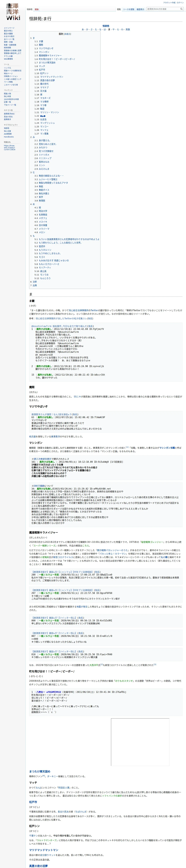Image resolution: width=186 pixels, height=868 pixels.
Task: Jump to TOC entry 1.21 マリリン・マンソン
Action: click(47, 113)
